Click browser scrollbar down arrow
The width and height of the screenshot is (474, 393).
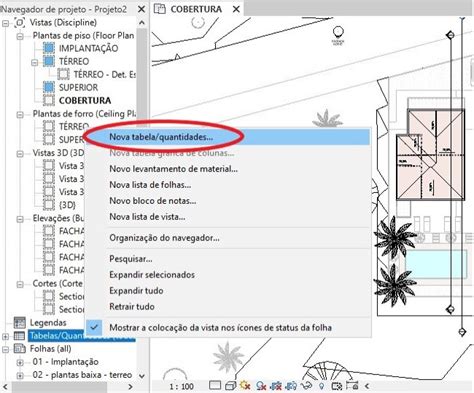tap(142, 376)
